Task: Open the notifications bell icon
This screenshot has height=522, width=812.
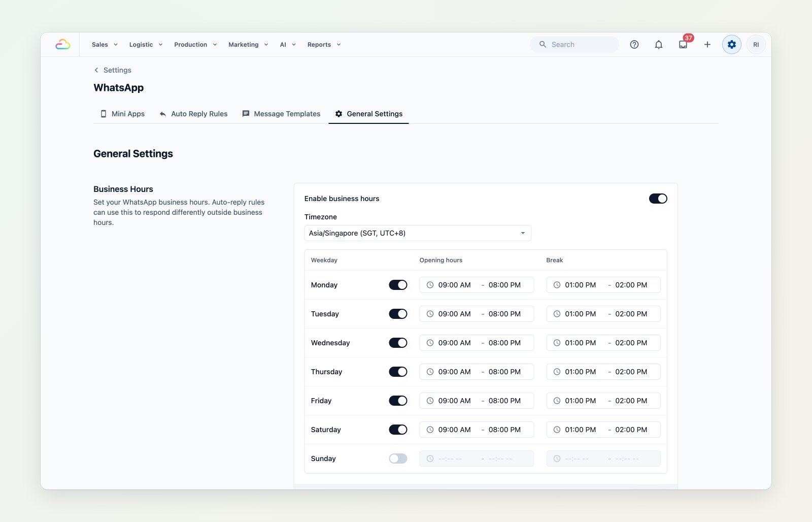Action: [x=659, y=45]
